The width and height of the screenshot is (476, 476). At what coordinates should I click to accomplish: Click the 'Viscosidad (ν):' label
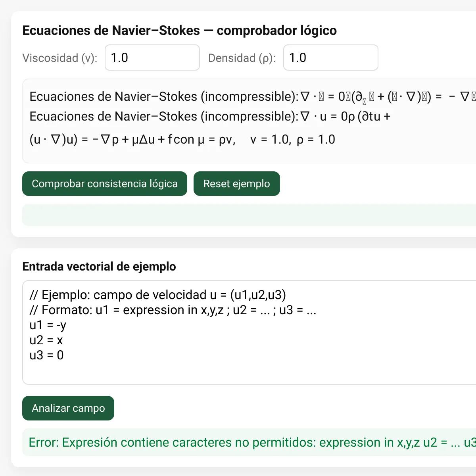tap(60, 58)
